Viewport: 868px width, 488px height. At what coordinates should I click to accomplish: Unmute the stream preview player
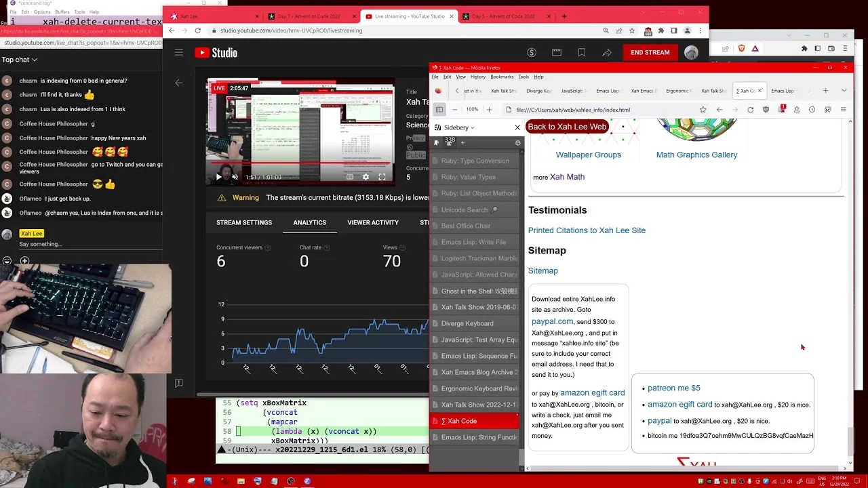tap(235, 177)
